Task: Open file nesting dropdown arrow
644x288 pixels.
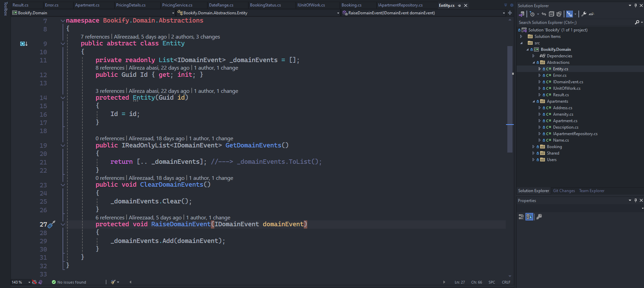Action: click(575, 14)
